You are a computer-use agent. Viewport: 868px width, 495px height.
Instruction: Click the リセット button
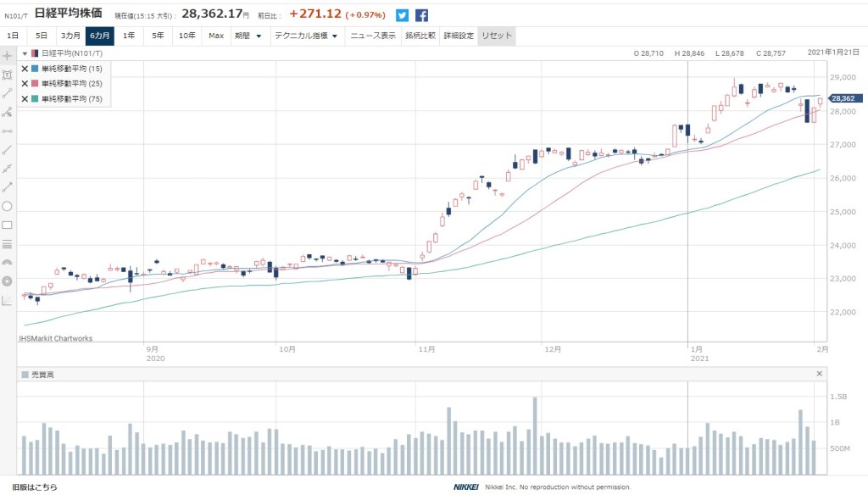pyautogui.click(x=495, y=36)
